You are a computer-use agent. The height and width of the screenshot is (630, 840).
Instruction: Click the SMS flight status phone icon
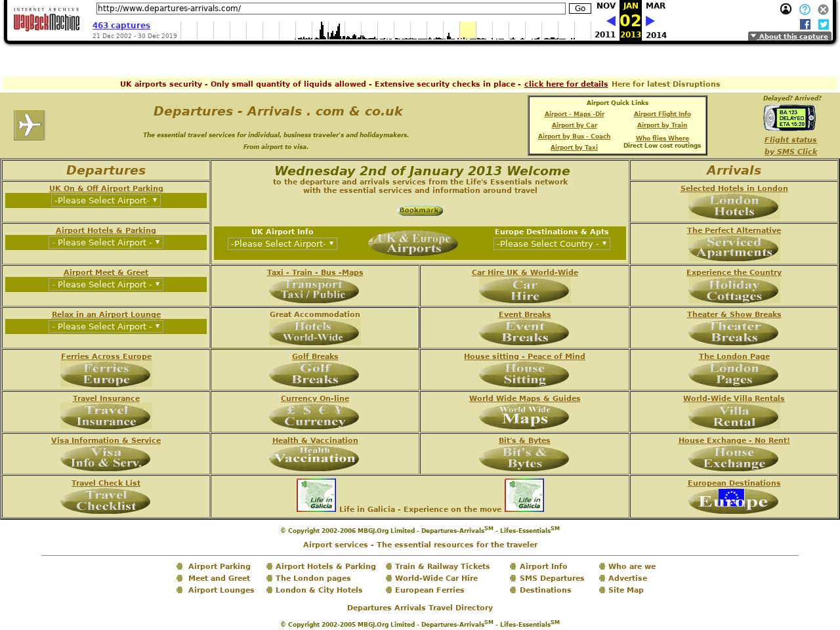click(x=789, y=119)
